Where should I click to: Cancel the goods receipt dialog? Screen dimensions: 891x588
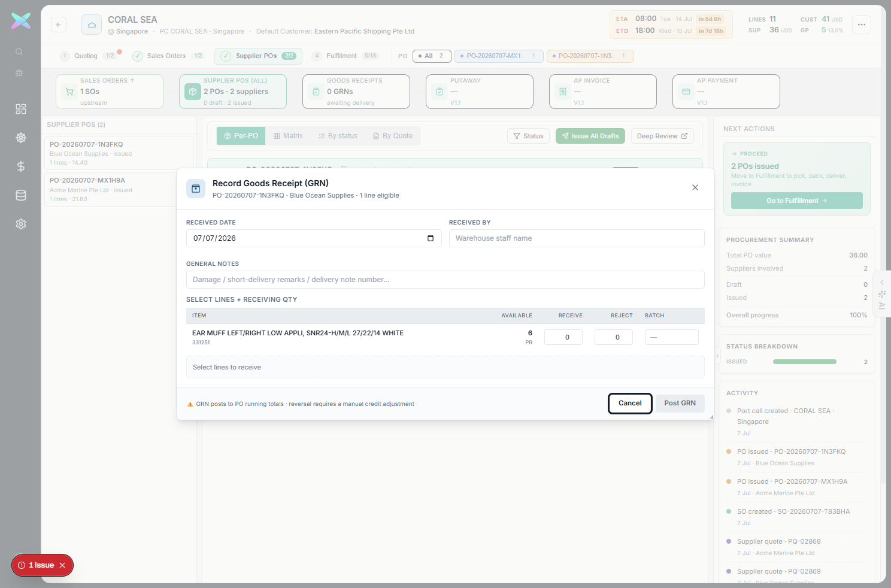point(630,404)
